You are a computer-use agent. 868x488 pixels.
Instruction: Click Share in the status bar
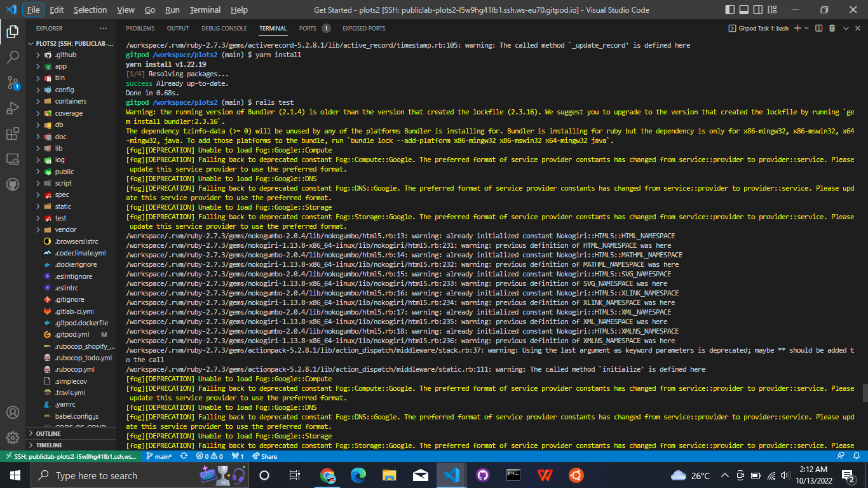pos(265,456)
